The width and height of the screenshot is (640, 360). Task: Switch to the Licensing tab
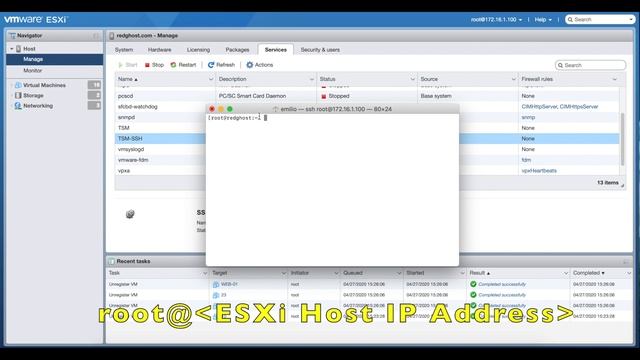pyautogui.click(x=198, y=50)
